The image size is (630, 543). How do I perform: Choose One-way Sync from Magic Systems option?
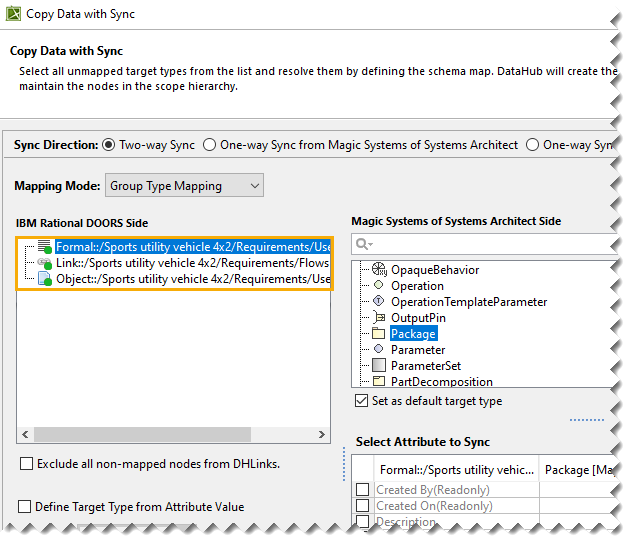[209, 145]
